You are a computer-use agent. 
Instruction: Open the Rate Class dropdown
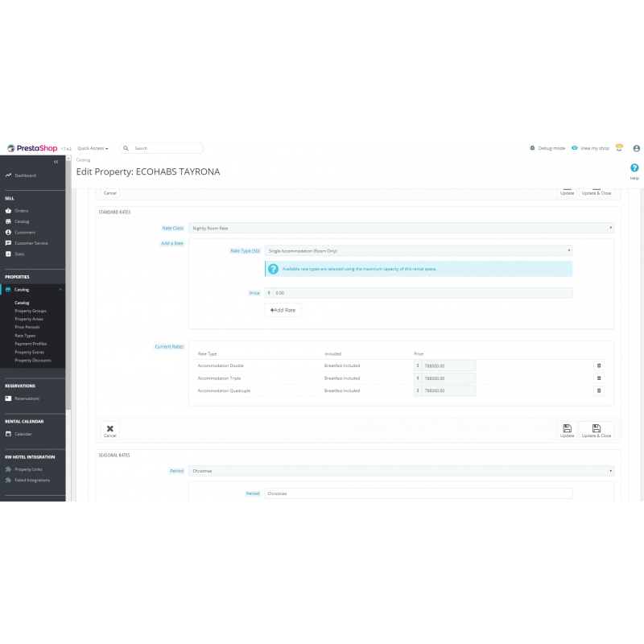[x=401, y=228]
